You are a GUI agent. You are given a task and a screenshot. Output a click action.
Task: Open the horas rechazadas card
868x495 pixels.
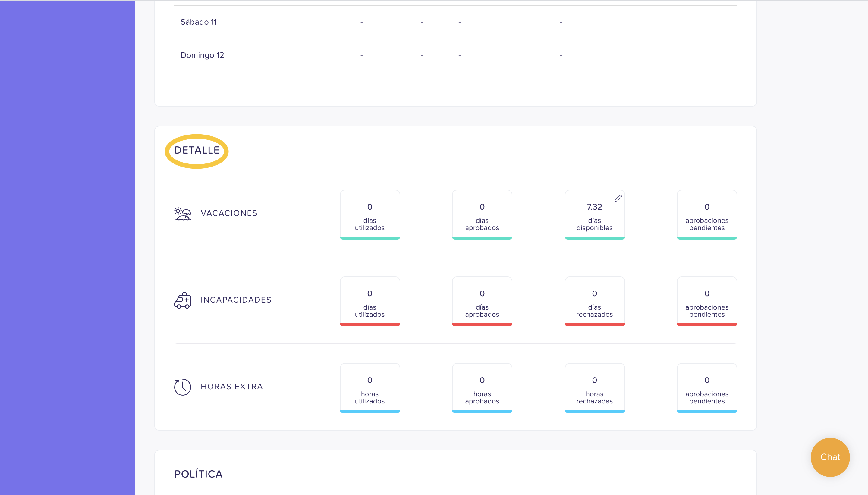point(594,388)
